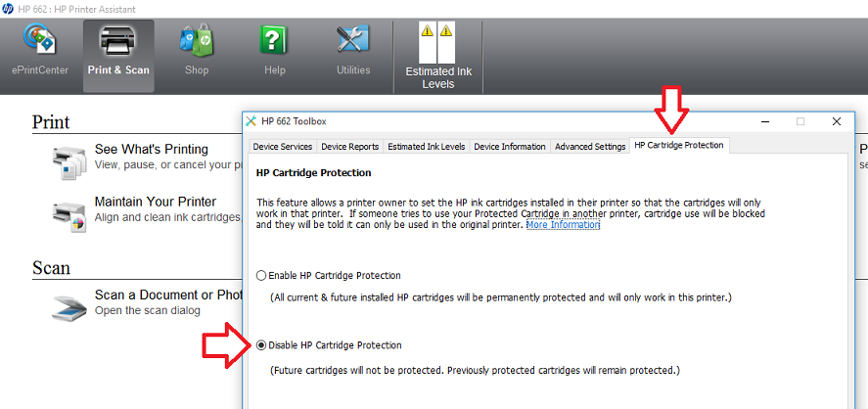Open Scan a Document or Photo link
Image resolution: width=868 pixels, height=409 pixels.
[x=168, y=295]
